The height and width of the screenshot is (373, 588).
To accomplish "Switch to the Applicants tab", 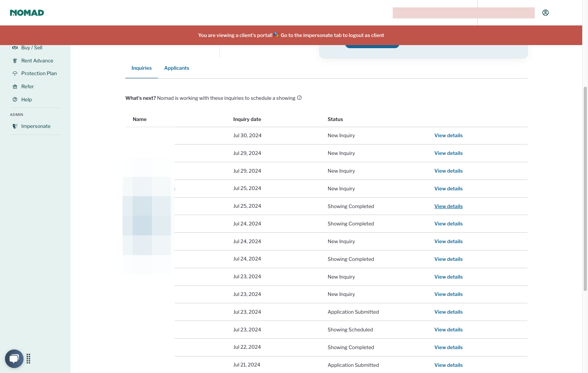I will pos(177,68).
